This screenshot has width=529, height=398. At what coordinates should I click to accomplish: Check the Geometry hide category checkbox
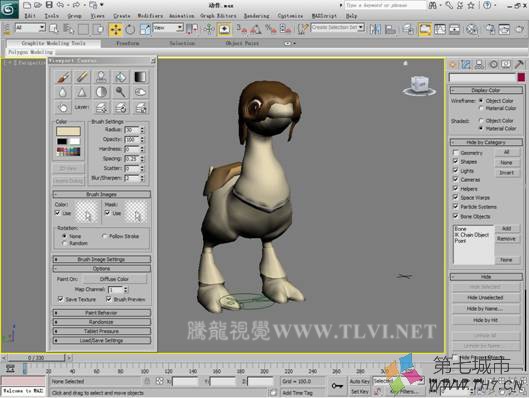(455, 152)
